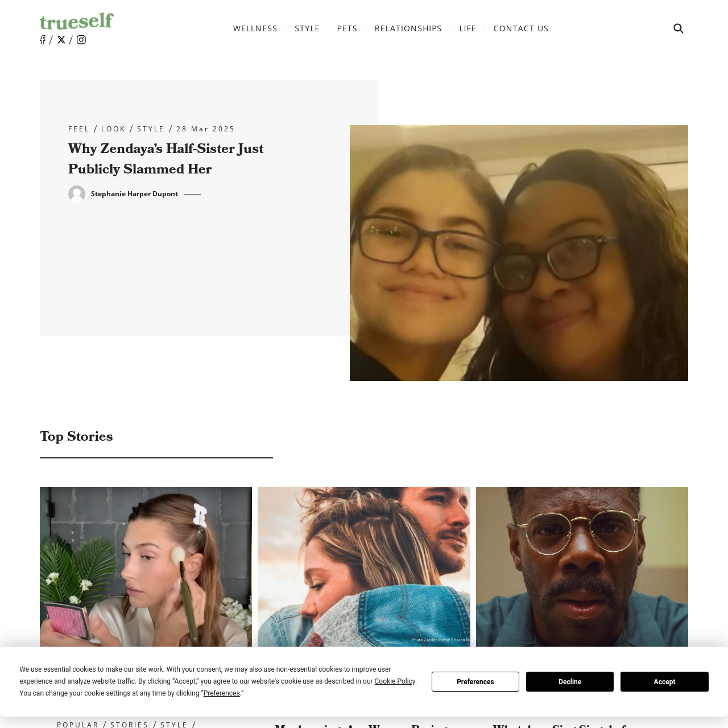The height and width of the screenshot is (728, 728).
Task: Open the Relationships menu item
Action: click(x=408, y=28)
